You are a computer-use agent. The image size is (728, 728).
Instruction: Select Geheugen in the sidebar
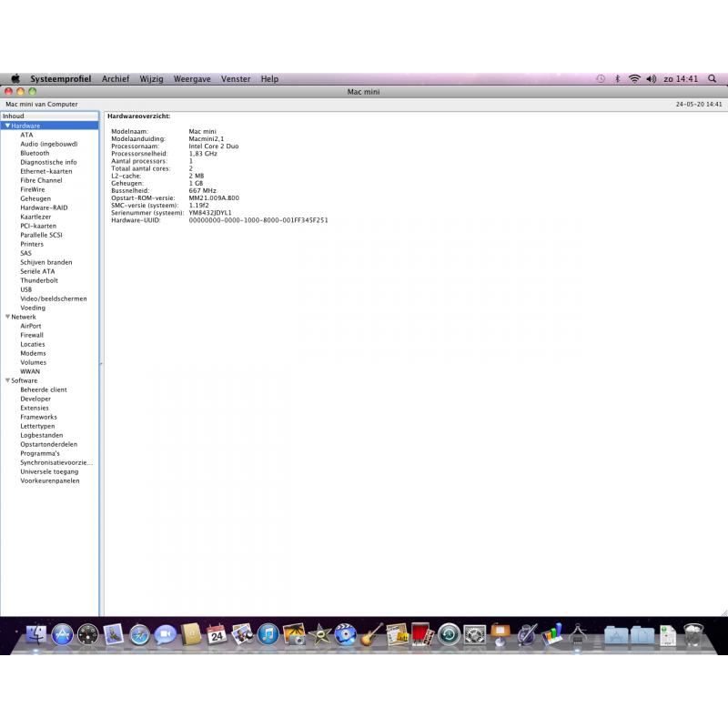pos(35,198)
